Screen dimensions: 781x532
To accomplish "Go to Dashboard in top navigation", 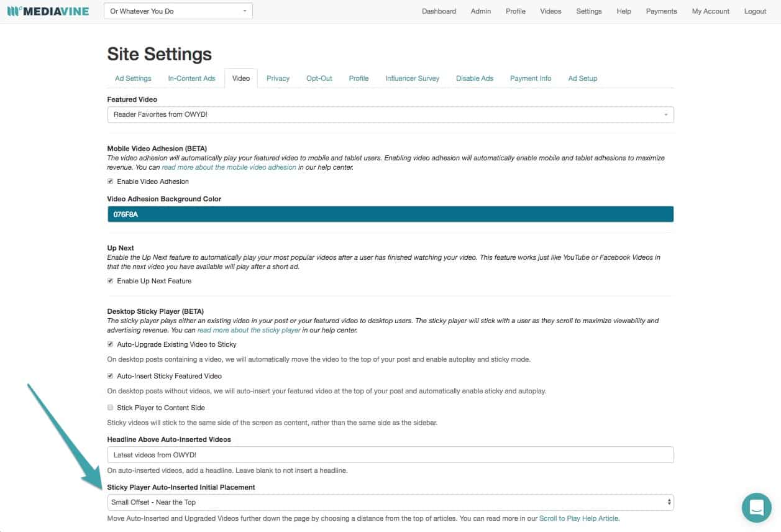I will pyautogui.click(x=439, y=11).
